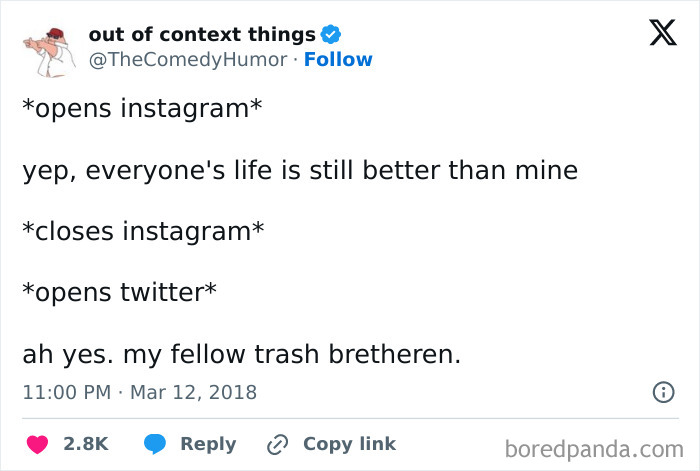Click the 'my fellow trash bretheren' line
The height and width of the screenshot is (471, 700).
[240, 354]
